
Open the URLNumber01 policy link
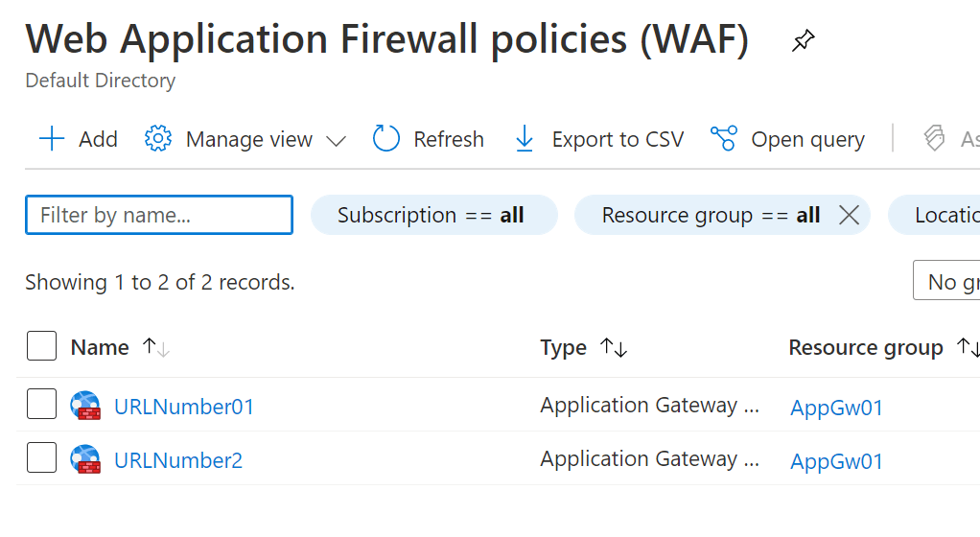(x=184, y=407)
